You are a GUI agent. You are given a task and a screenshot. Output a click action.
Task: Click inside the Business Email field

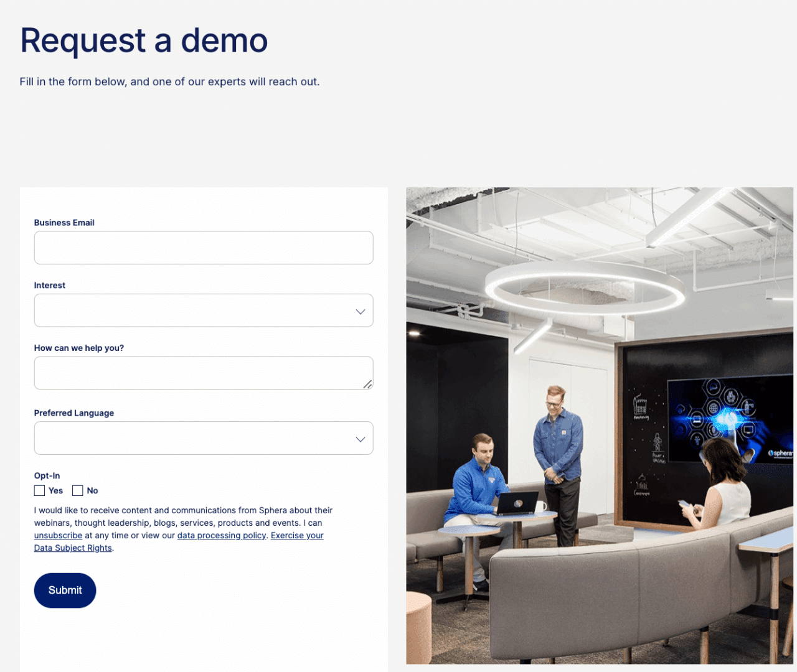coord(204,247)
